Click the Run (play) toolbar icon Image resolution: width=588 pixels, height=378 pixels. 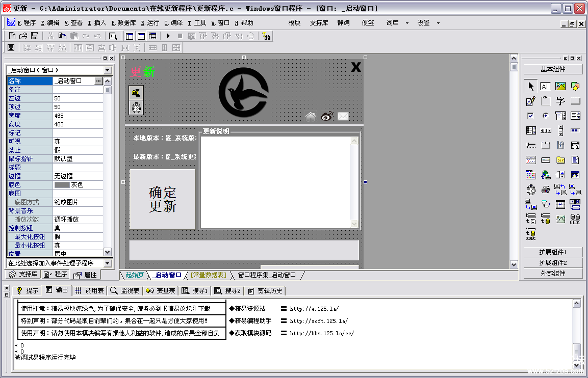coord(168,36)
